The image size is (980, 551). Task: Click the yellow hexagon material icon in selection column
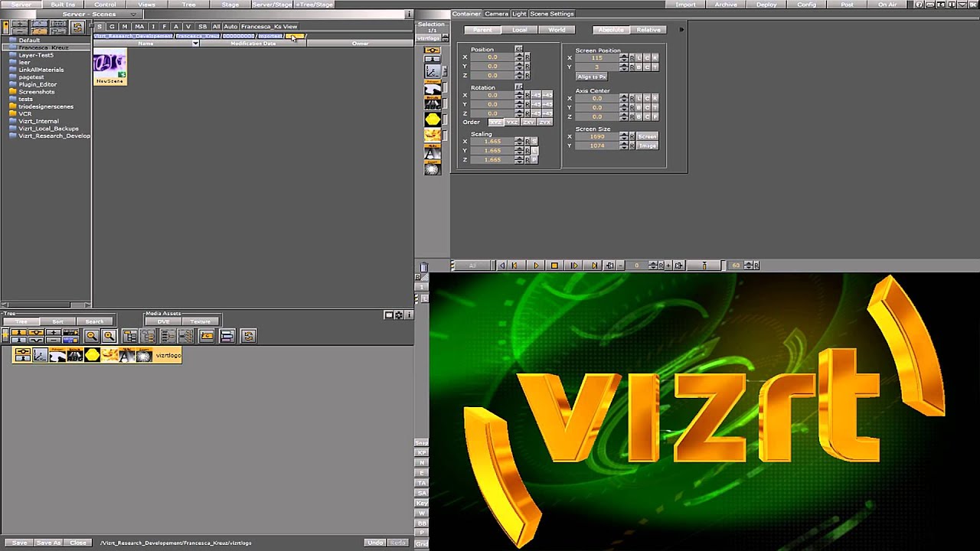click(x=433, y=119)
